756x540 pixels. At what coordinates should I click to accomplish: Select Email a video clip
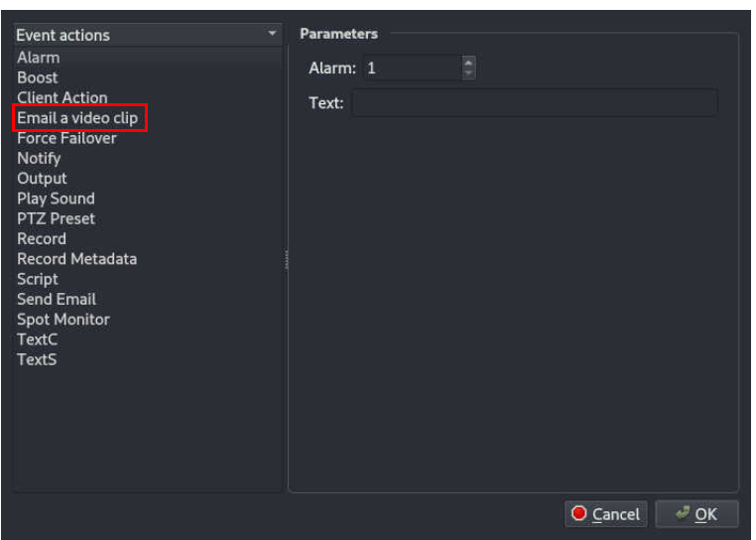click(77, 118)
